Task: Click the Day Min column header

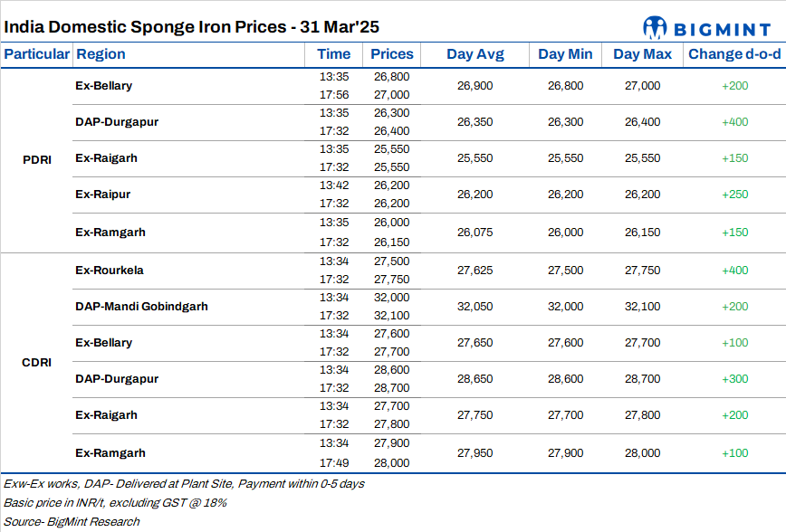Action: 565,54
